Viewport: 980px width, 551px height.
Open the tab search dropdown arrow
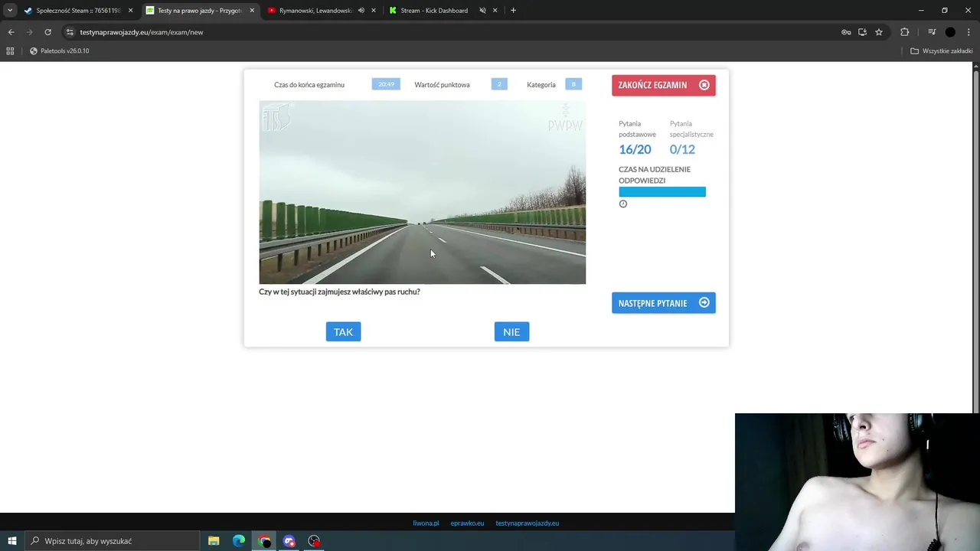click(x=10, y=11)
